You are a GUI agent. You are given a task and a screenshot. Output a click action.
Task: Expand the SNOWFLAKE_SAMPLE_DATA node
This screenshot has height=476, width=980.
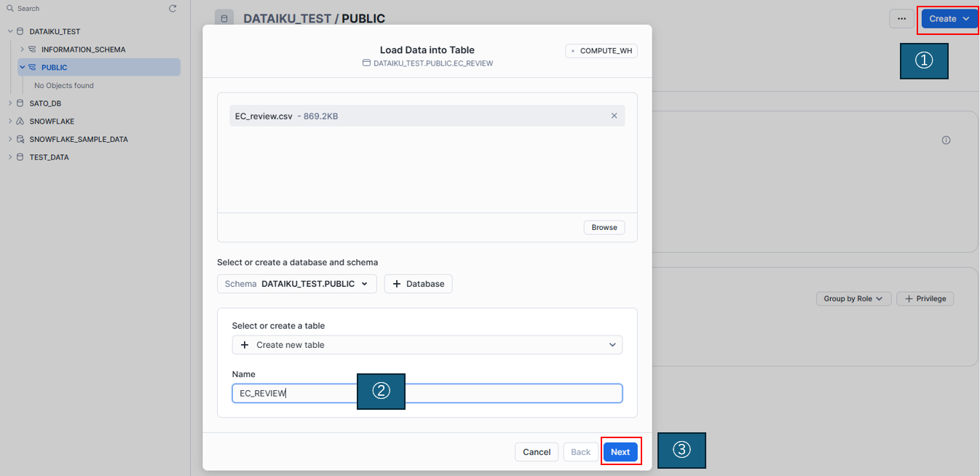(x=10, y=139)
